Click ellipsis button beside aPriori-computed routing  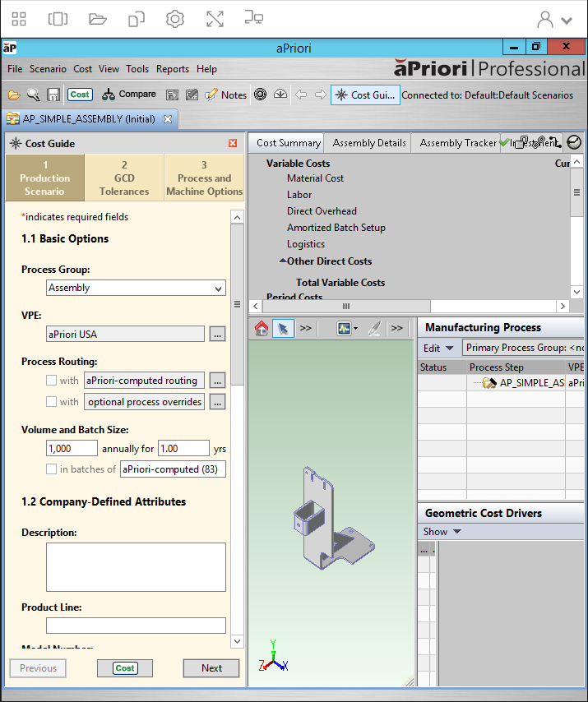click(x=217, y=381)
